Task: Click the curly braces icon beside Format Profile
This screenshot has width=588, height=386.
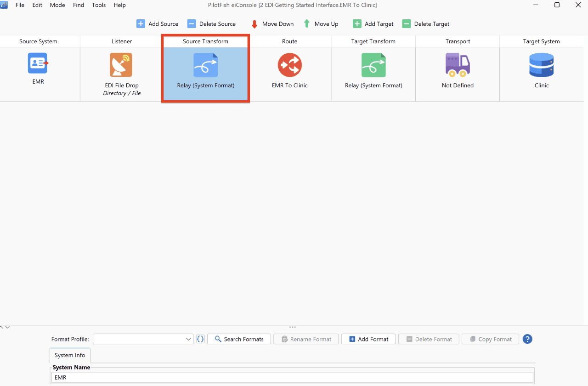Action: point(200,339)
